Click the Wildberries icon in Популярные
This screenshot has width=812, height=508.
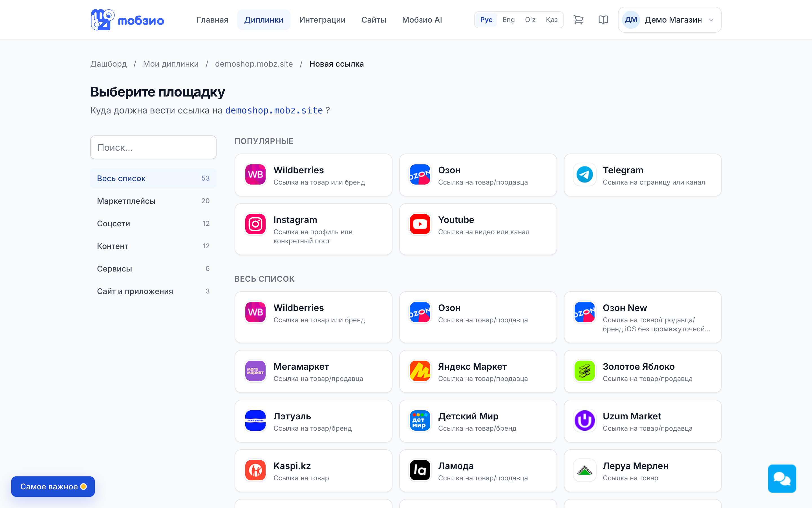255,175
